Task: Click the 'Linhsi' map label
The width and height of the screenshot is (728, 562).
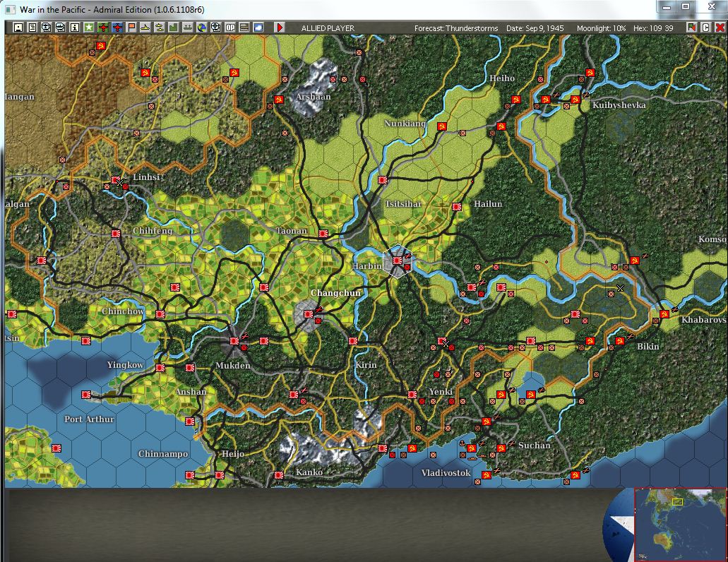Action: click(x=146, y=177)
